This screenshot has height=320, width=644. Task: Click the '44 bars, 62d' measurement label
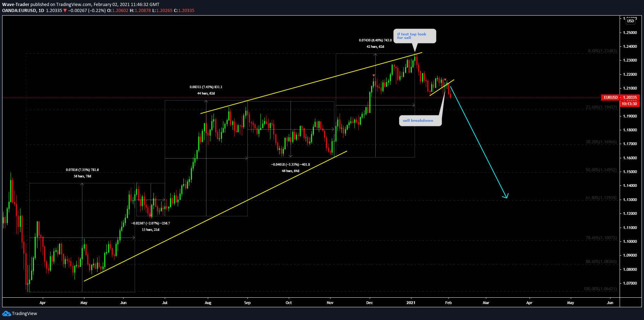pos(206,93)
